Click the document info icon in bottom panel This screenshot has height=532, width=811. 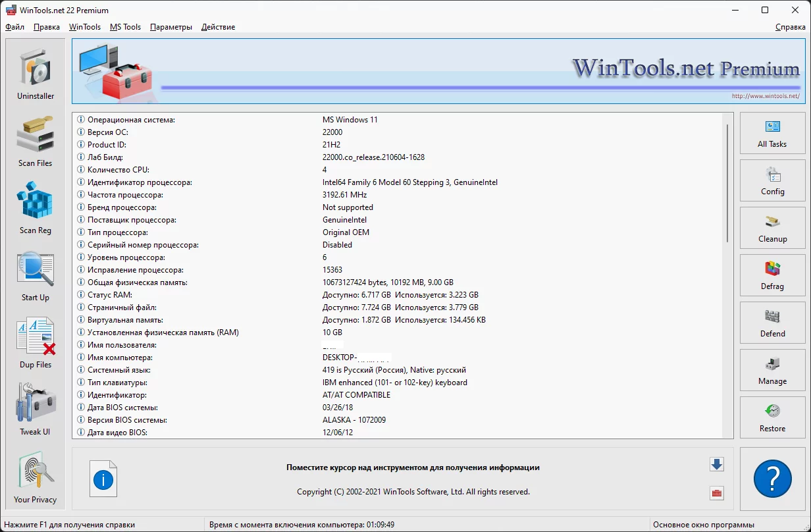pos(103,478)
